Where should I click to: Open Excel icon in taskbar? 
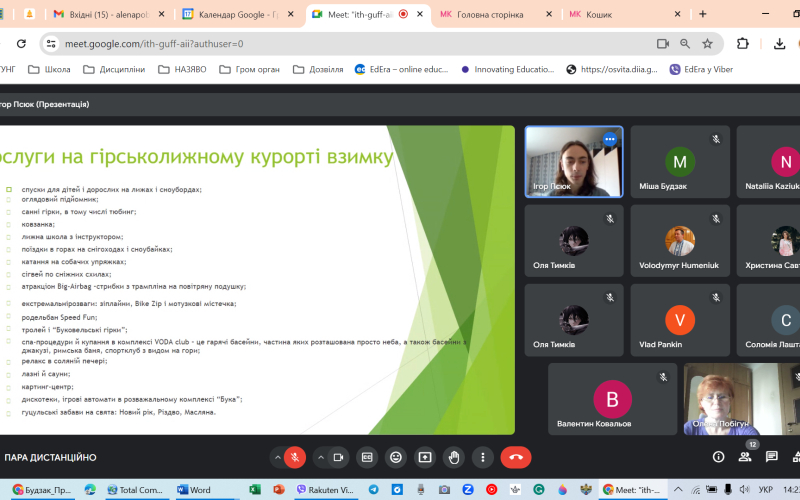pyautogui.click(x=255, y=490)
